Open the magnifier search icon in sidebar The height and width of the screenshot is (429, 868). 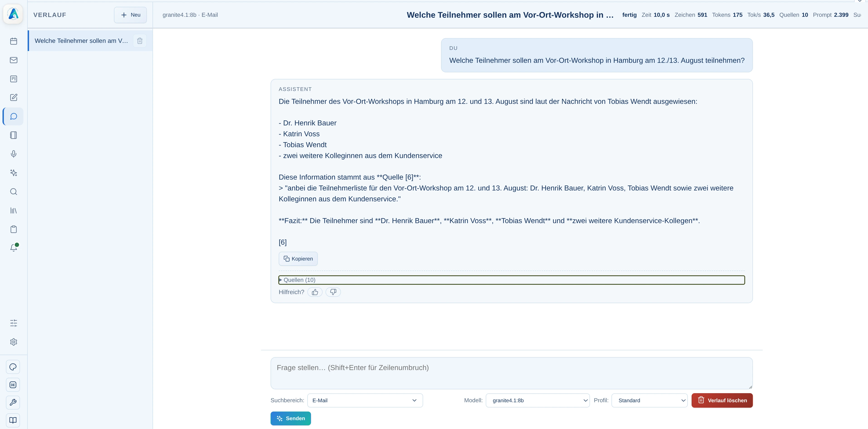click(x=13, y=192)
